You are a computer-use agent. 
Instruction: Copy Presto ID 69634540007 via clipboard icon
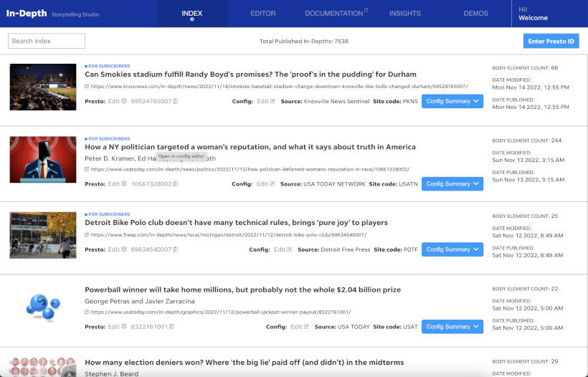point(176,249)
